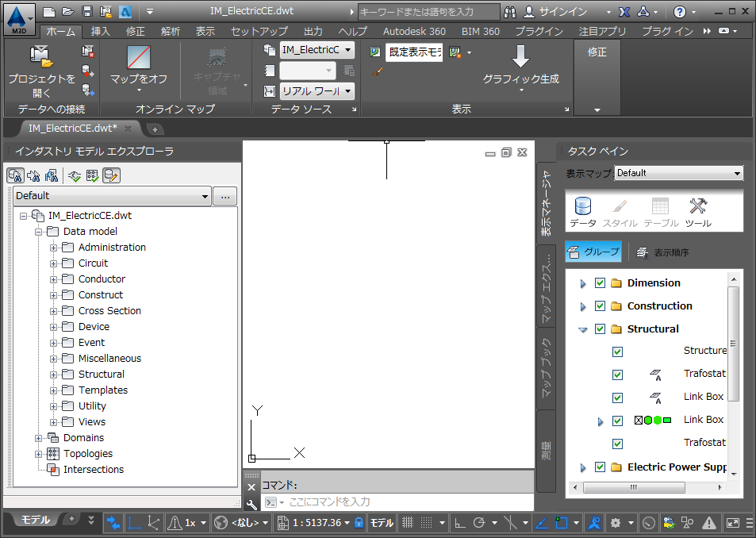Uncheck the last Trafostat layer checkbox
Viewport: 756px width, 538px height.
point(617,444)
